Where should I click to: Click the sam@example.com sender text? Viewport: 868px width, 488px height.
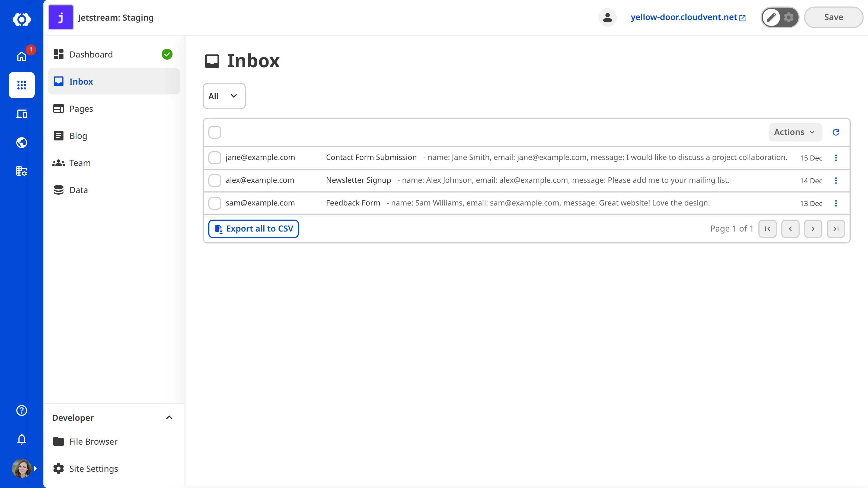point(260,203)
